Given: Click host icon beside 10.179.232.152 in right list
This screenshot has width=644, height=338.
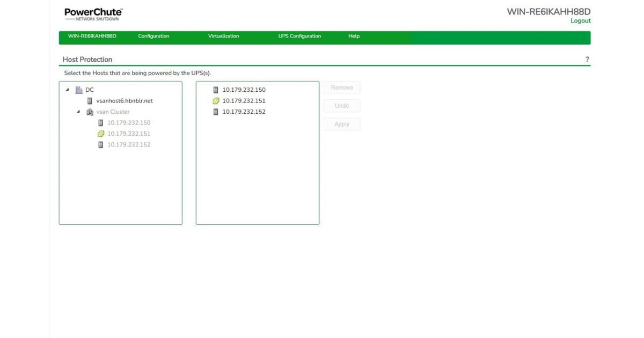Looking at the screenshot, I should 216,112.
